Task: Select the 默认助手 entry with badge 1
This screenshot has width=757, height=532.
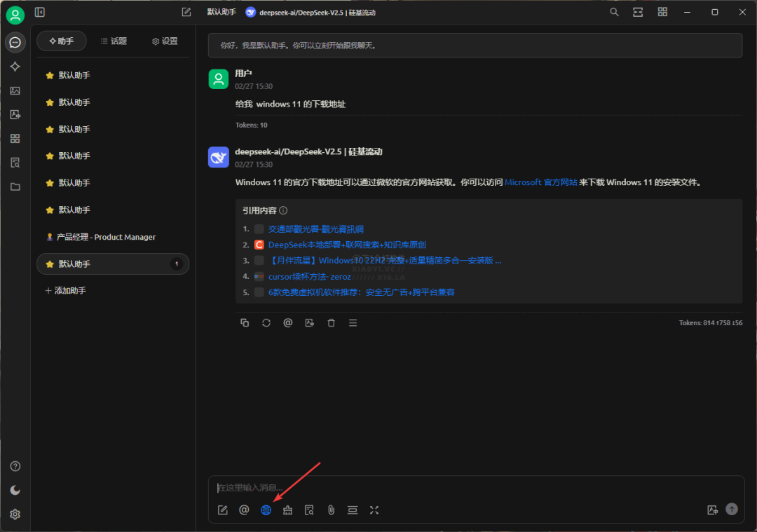Action: tap(113, 264)
